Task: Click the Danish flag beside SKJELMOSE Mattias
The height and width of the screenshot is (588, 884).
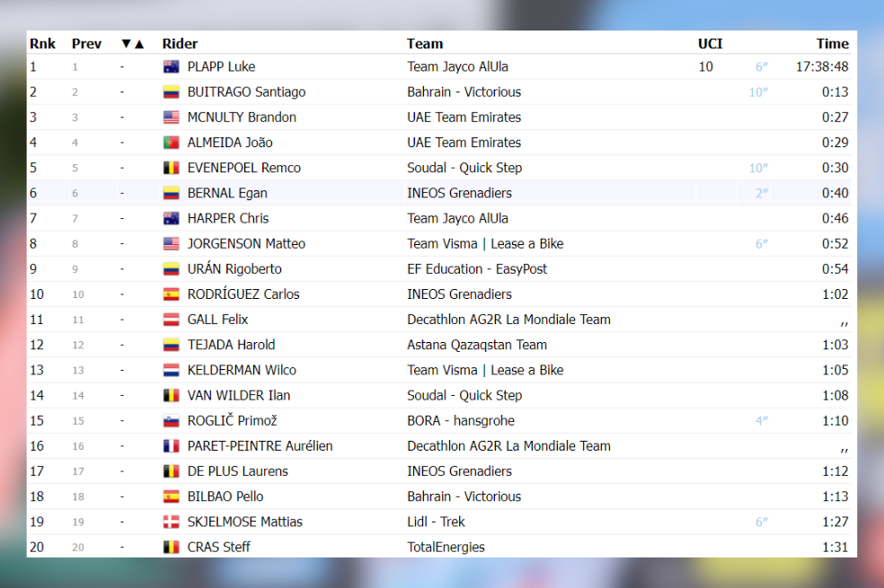Action: point(172,522)
